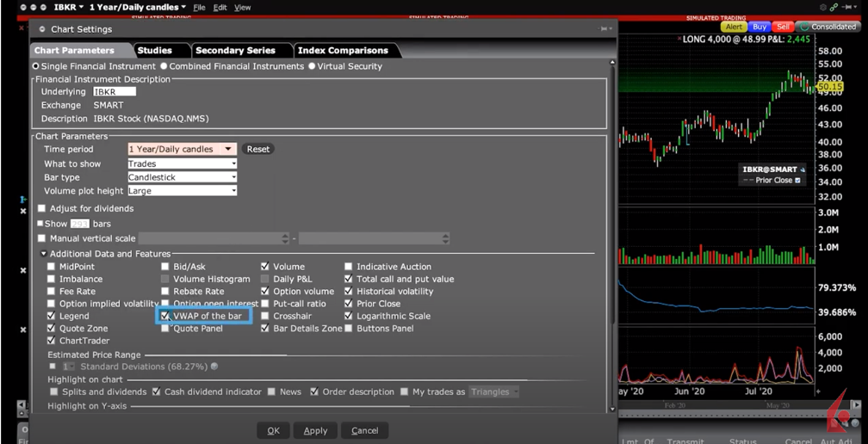Click the Underlying IBKR input field
The width and height of the screenshot is (868, 444).
click(115, 91)
